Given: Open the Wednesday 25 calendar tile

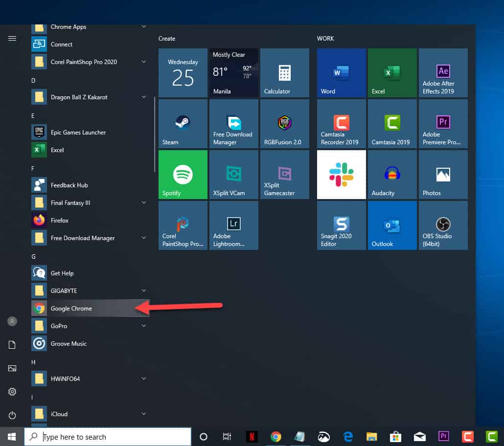Looking at the screenshot, I should tap(183, 72).
